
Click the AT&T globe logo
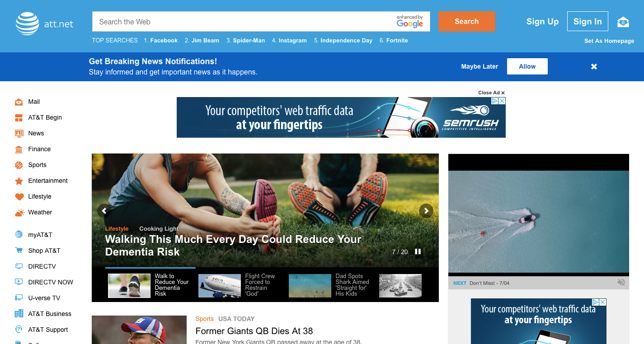coord(27,23)
